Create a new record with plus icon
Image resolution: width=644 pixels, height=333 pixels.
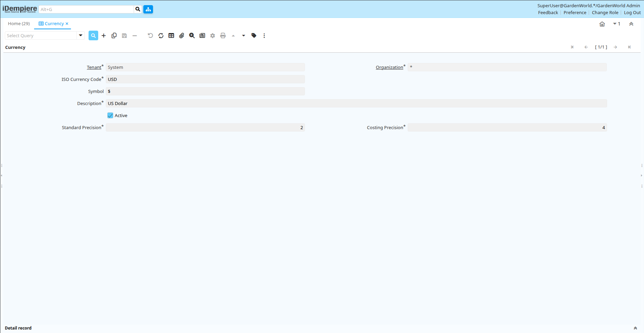104,35
